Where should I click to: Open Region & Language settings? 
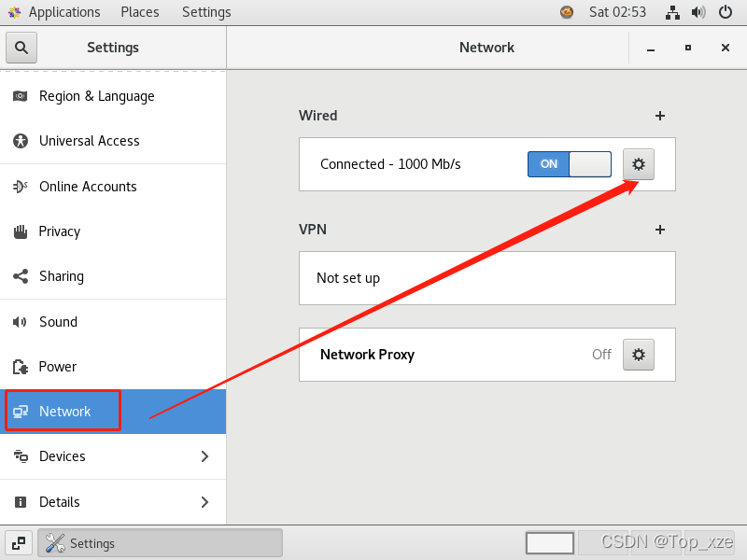113,96
